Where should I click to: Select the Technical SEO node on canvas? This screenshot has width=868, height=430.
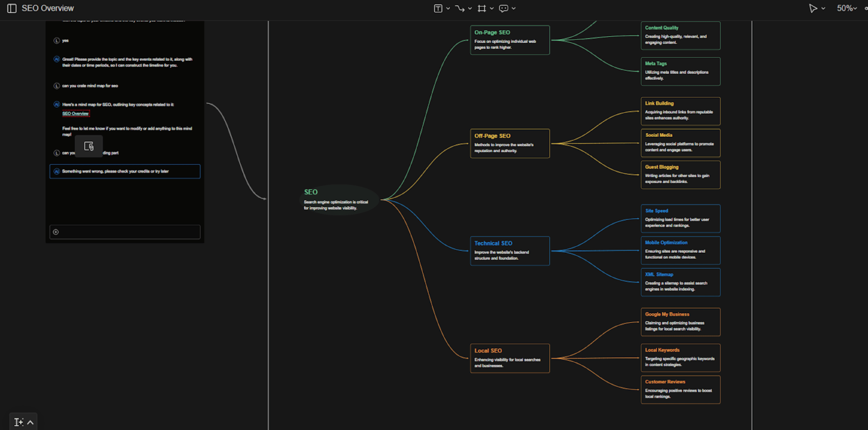(510, 250)
